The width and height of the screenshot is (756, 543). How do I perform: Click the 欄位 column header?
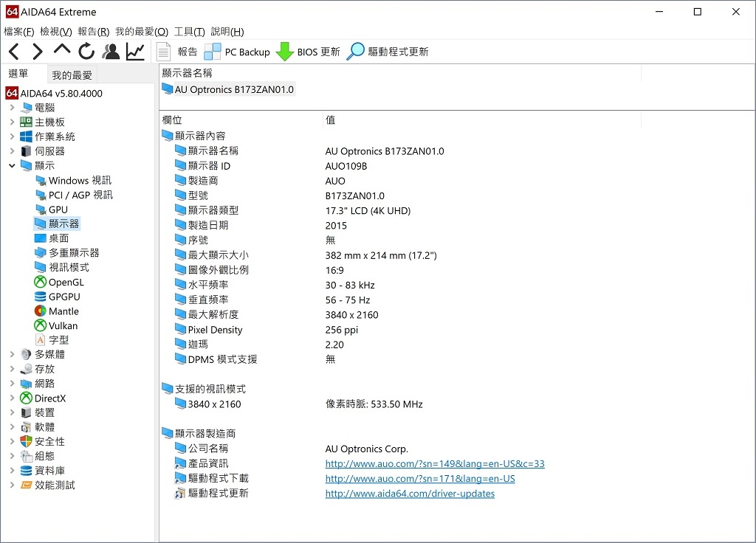(241, 120)
